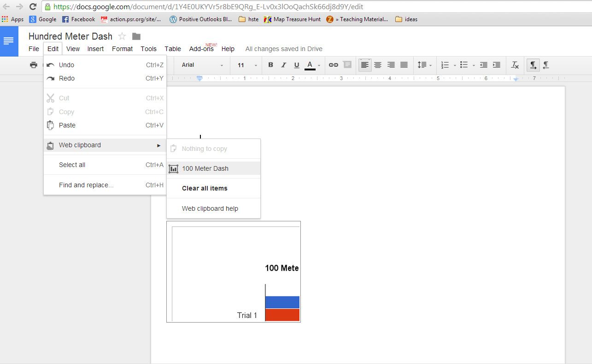
Task: Choose Find and replace from the Edit menu
Action: pos(105,185)
